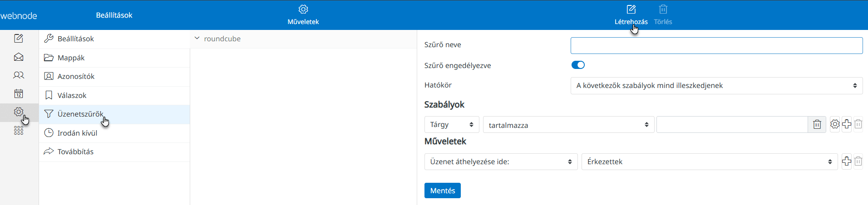Image resolution: width=868 pixels, height=205 pixels.
Task: Open the Érkezettek folder dropdown
Action: [709, 162]
